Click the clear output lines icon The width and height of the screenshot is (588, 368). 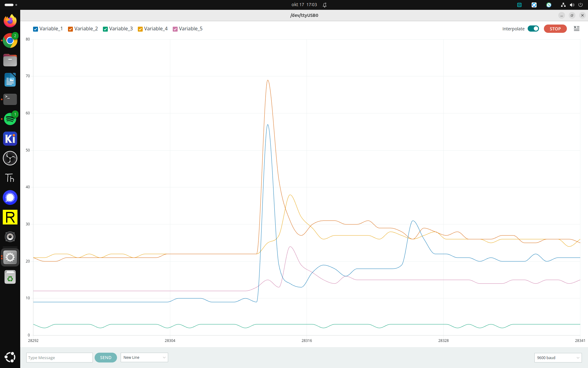(x=576, y=29)
